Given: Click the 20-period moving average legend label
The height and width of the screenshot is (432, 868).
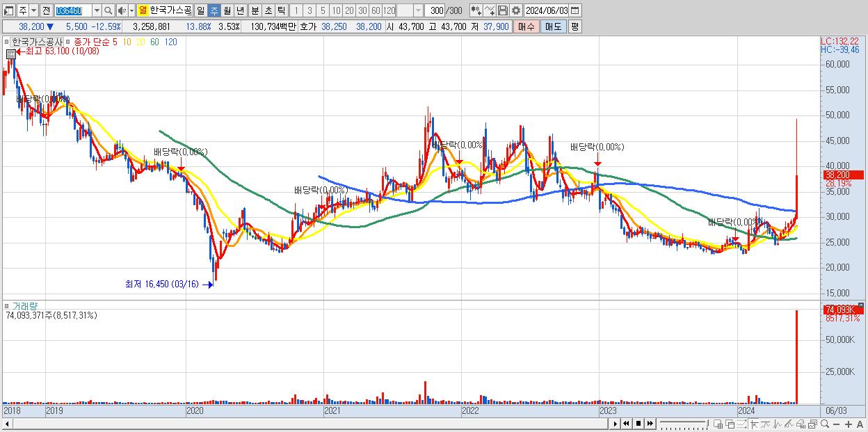Looking at the screenshot, I should point(140,42).
